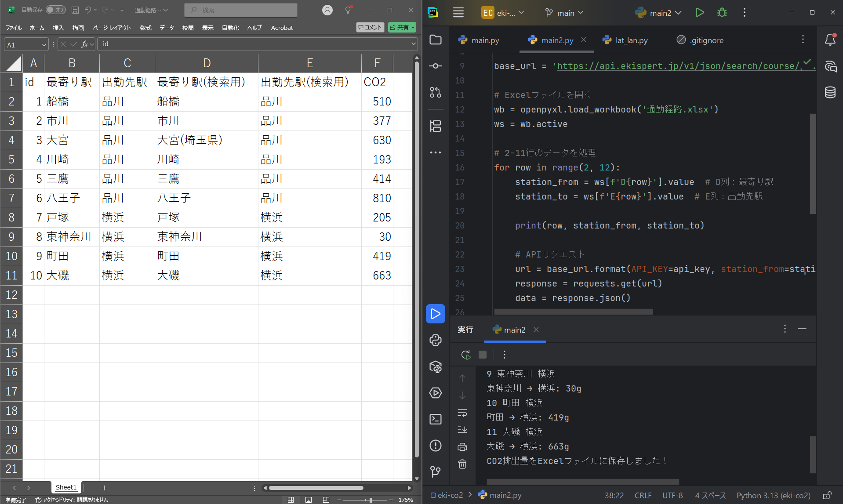The height and width of the screenshot is (504, 843).
Task: Click the Excel コメント button
Action: (370, 27)
